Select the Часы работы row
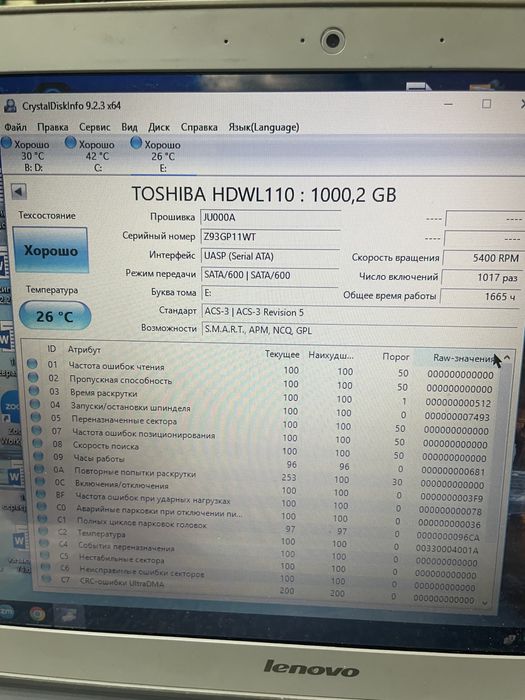 pyautogui.click(x=261, y=464)
